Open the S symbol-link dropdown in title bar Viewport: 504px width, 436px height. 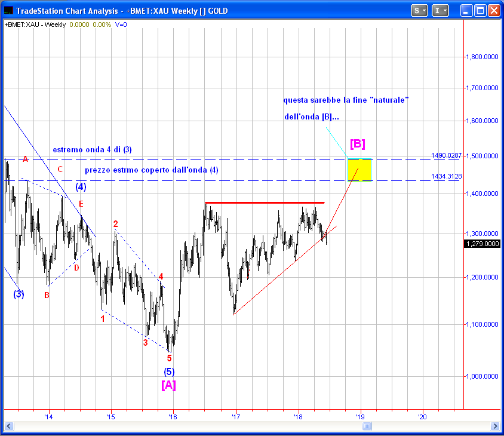pos(419,11)
